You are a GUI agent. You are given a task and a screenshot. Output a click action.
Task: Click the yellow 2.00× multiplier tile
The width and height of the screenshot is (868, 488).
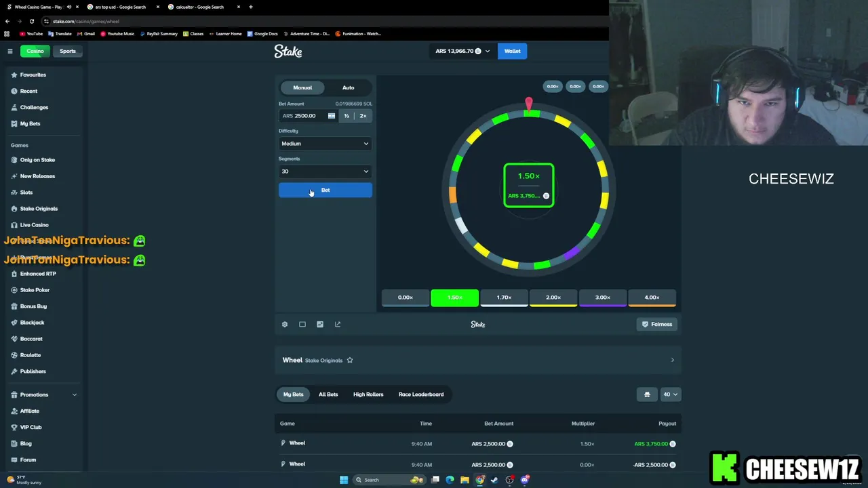click(x=553, y=298)
